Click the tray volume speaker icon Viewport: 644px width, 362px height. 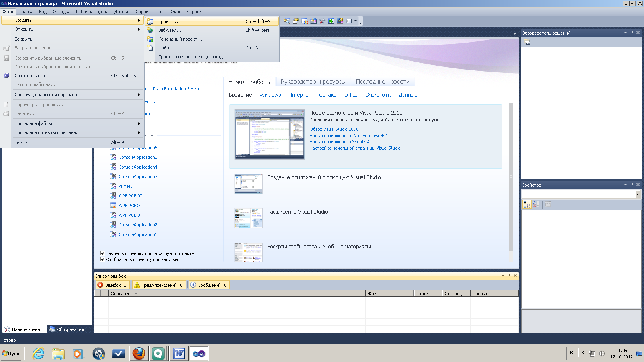point(601,354)
